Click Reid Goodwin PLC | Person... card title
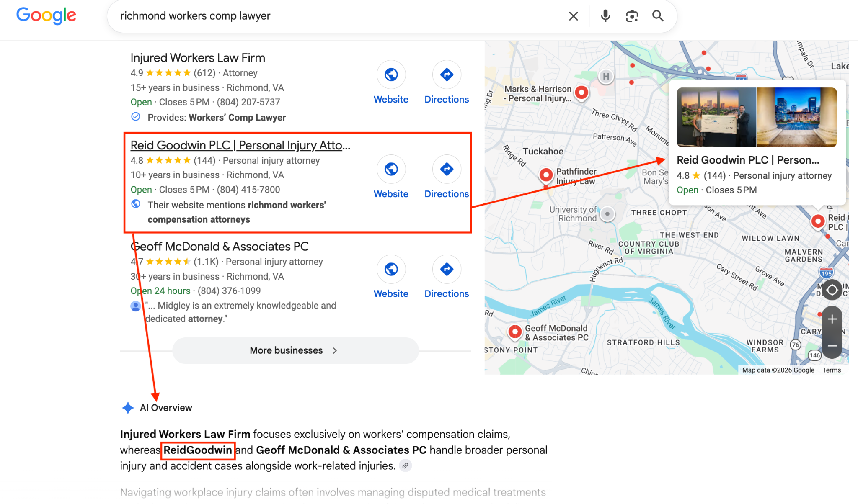The height and width of the screenshot is (504, 858). (x=748, y=160)
